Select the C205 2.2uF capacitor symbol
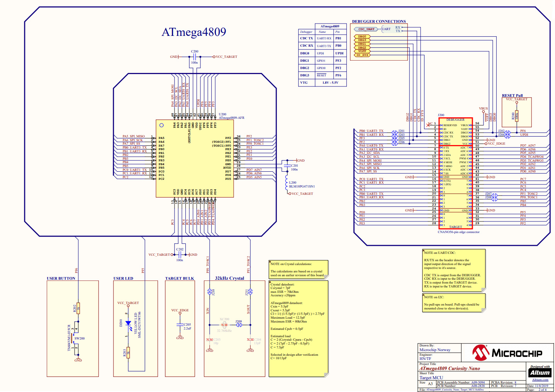555x392 pixels. [x=180, y=325]
